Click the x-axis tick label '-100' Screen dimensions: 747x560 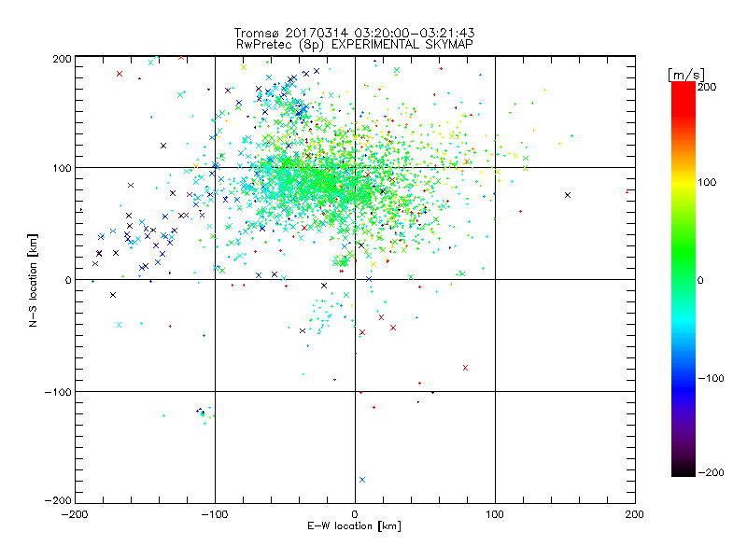point(215,514)
